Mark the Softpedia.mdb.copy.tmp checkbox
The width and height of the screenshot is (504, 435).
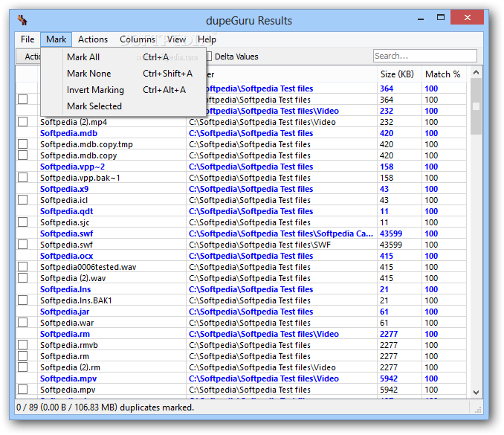22,144
